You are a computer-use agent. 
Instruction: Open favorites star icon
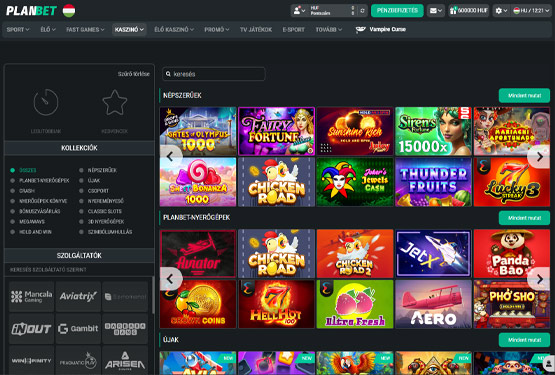115,102
